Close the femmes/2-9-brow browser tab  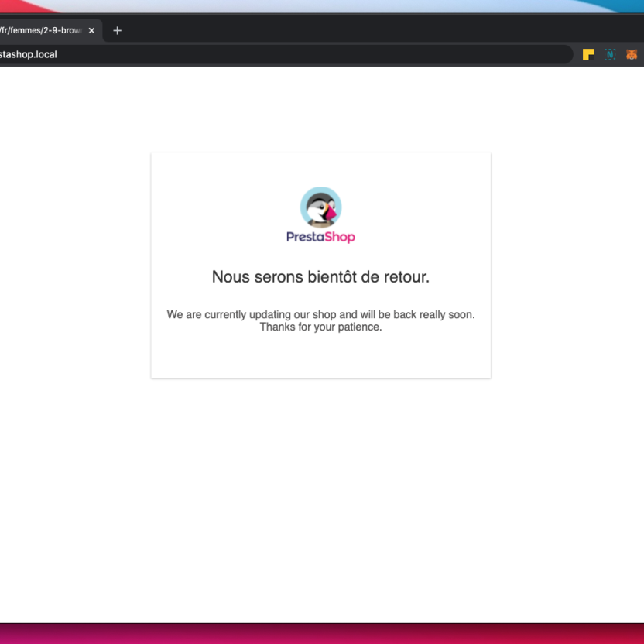[x=91, y=30]
